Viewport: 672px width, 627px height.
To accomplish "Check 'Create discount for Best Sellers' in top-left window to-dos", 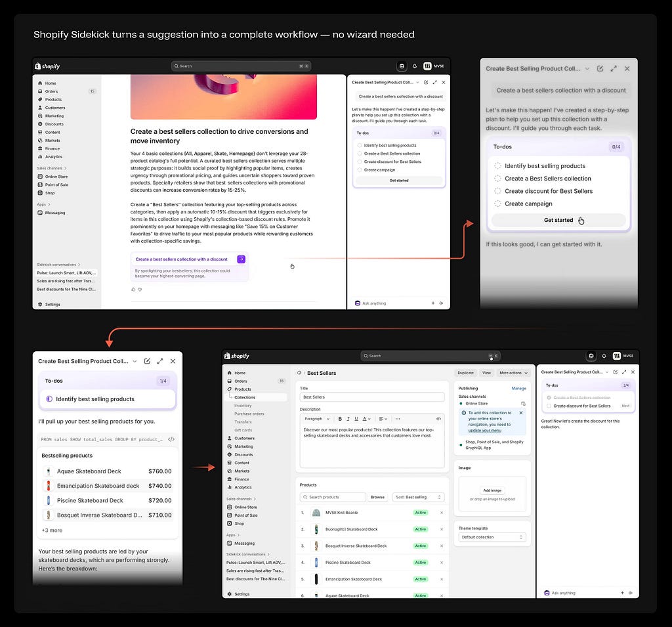I will pos(359,162).
